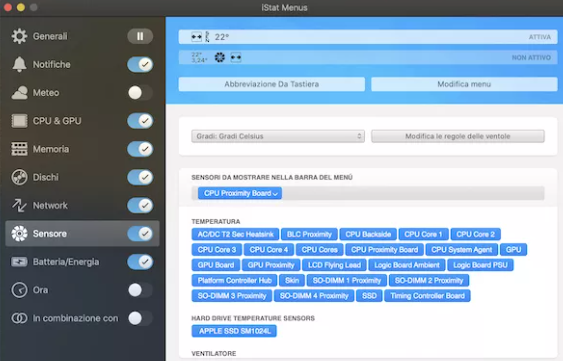Image resolution: width=563 pixels, height=361 pixels.
Task: Select the CPU Core 1 sensor
Action: (423, 234)
